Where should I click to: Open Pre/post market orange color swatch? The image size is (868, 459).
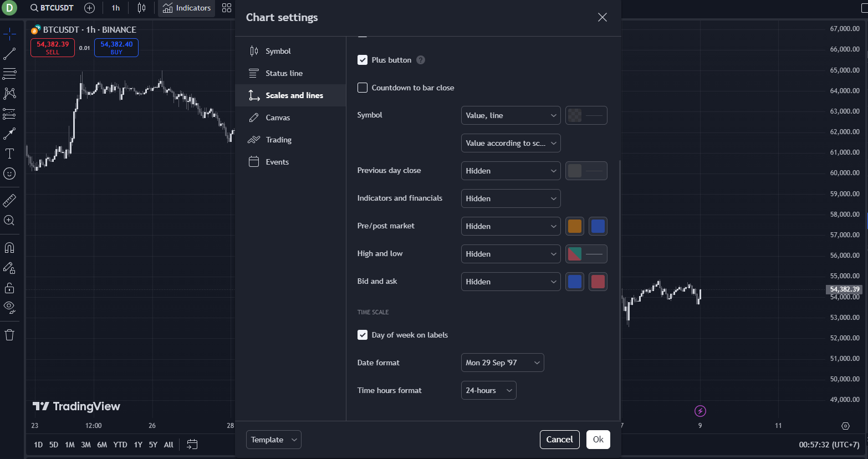pos(575,226)
